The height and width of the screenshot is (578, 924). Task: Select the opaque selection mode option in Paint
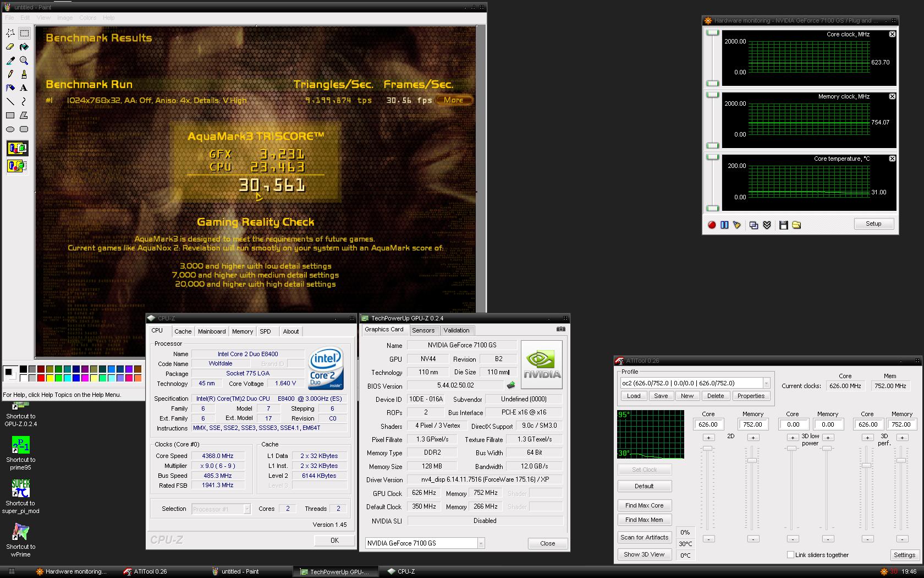coord(17,148)
